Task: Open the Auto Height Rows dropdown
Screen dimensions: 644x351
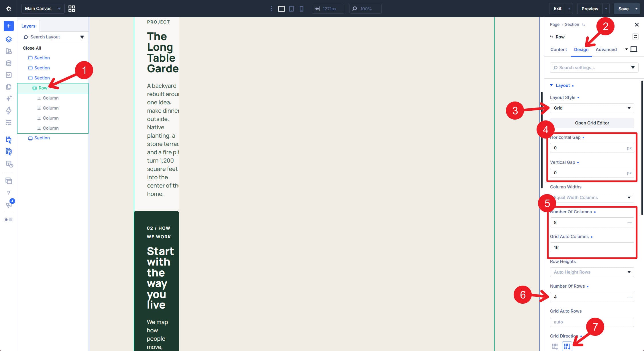Action: coord(592,272)
